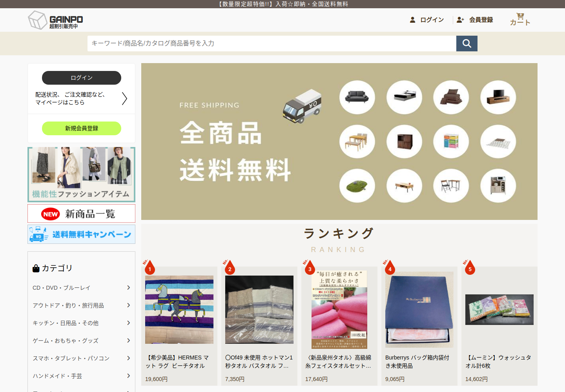
Task: Open the 新商品一覧 NEW banner
Action: coord(82,214)
